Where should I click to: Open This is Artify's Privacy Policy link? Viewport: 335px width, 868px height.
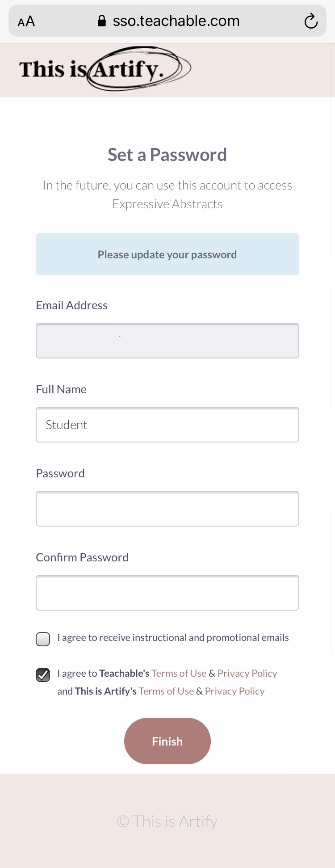[x=234, y=691]
